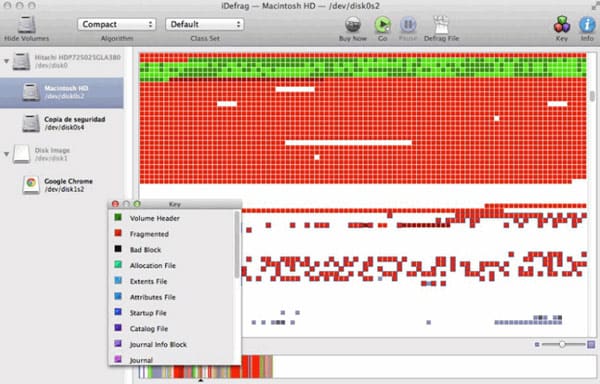Viewport: 600px width, 384px height.
Task: Select the Copia de seguridad volume
Action: click(62, 123)
